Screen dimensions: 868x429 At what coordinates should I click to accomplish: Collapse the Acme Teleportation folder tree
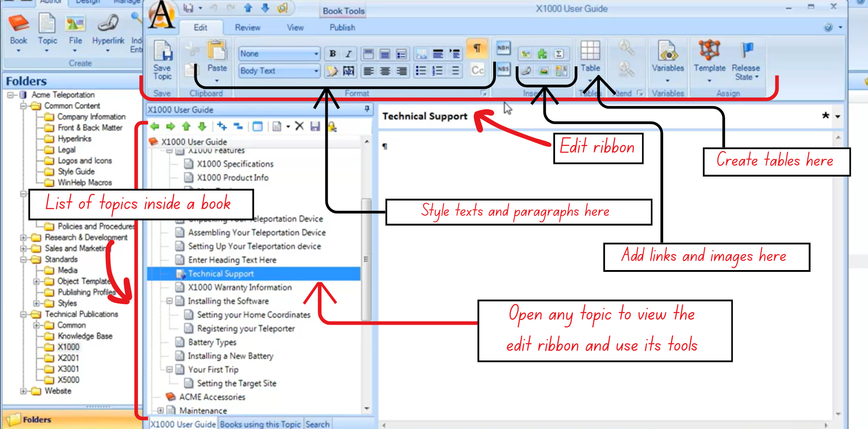tap(11, 95)
